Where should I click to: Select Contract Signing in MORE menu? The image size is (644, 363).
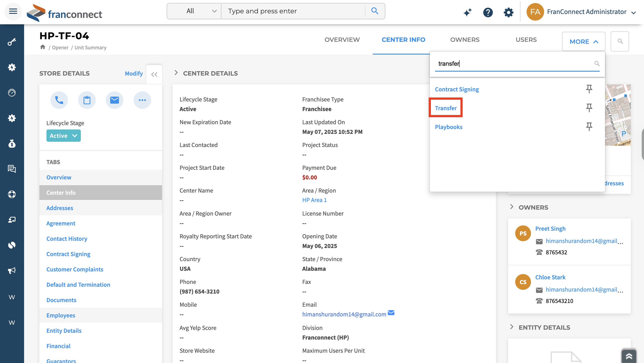tap(457, 89)
